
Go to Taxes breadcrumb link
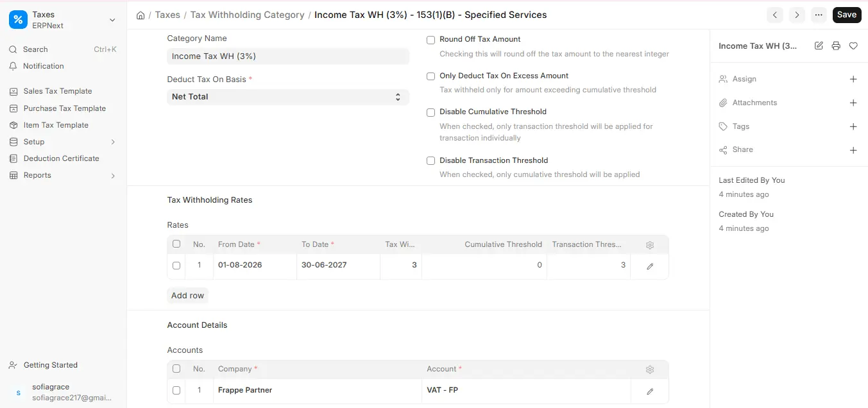167,15
